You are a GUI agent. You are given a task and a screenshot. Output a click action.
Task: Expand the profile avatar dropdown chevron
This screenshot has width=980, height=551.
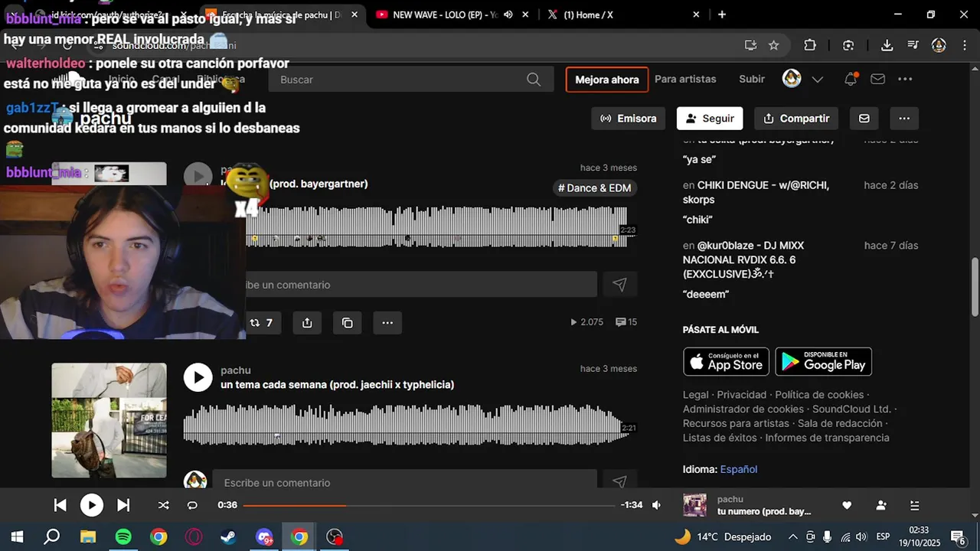(x=818, y=79)
